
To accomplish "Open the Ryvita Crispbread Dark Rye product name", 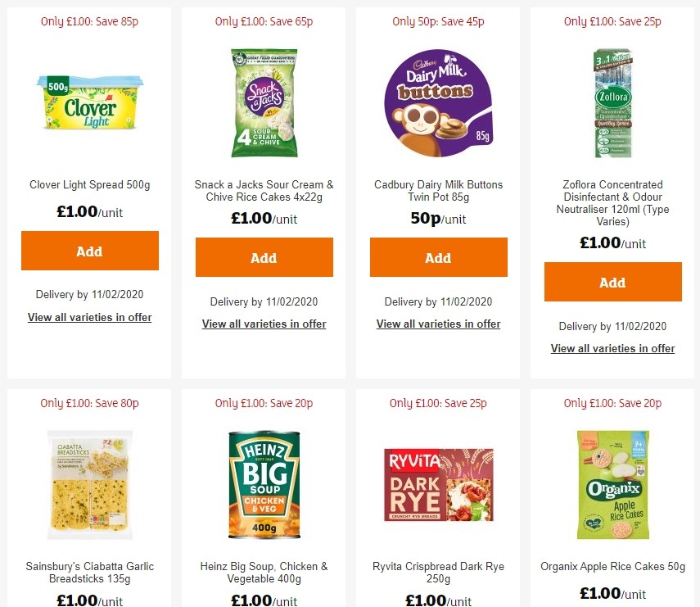I will click(438, 572).
